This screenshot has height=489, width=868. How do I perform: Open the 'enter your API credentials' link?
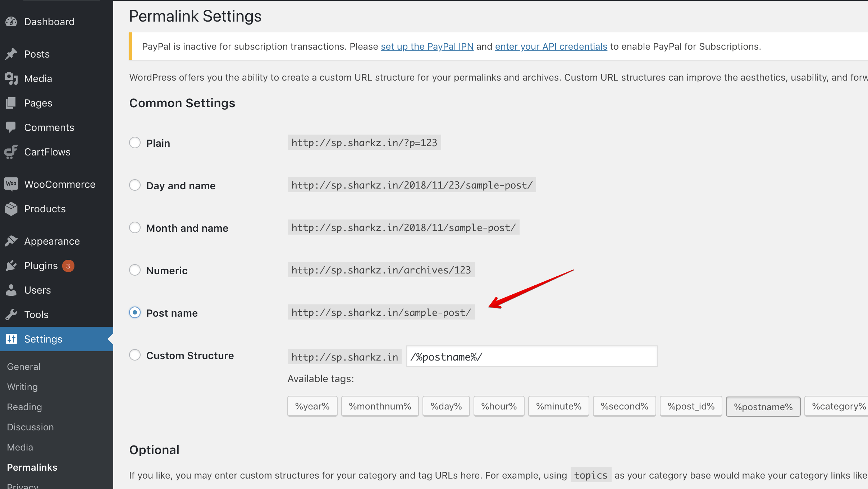point(551,46)
